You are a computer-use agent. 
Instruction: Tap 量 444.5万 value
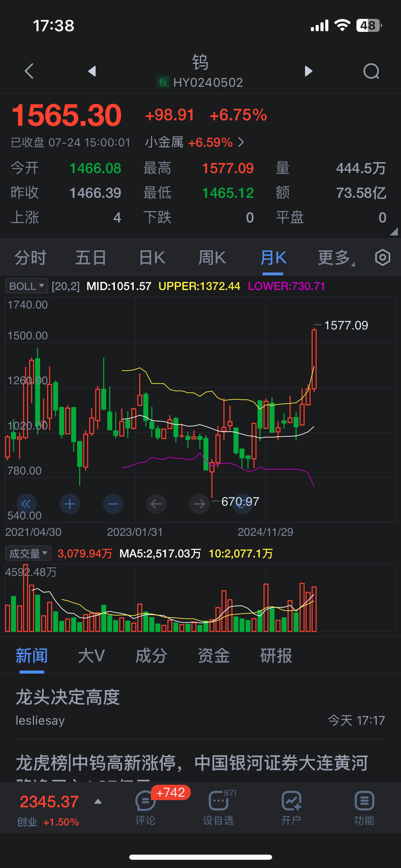361,168
